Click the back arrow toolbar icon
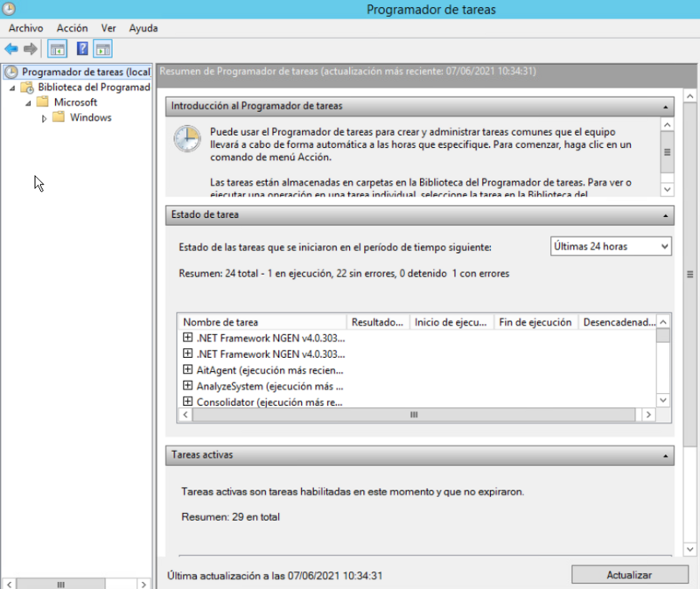 (x=11, y=49)
